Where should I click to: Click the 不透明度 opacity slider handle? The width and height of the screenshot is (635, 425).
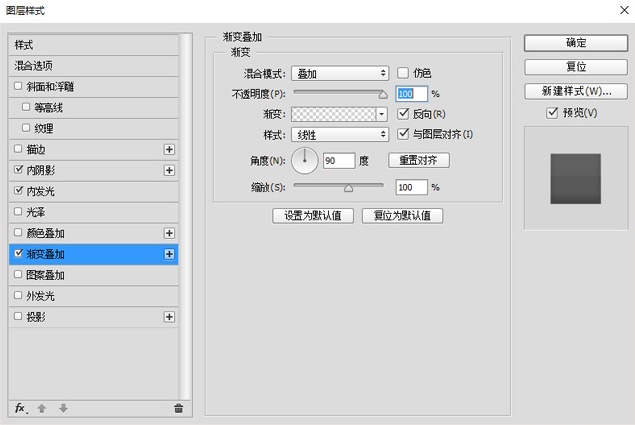(x=383, y=95)
